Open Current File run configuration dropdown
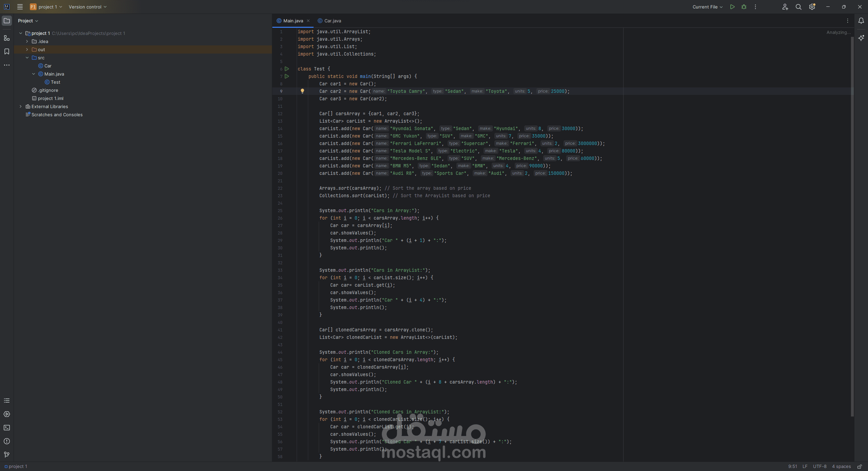This screenshot has width=868, height=471. click(708, 7)
